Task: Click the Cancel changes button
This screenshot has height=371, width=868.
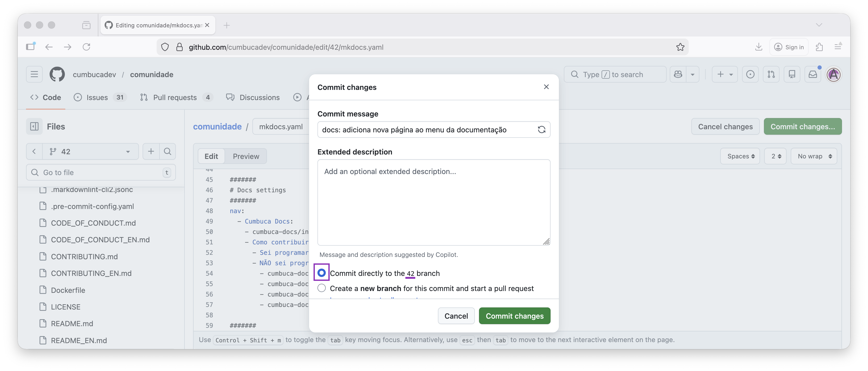Action: pos(725,126)
